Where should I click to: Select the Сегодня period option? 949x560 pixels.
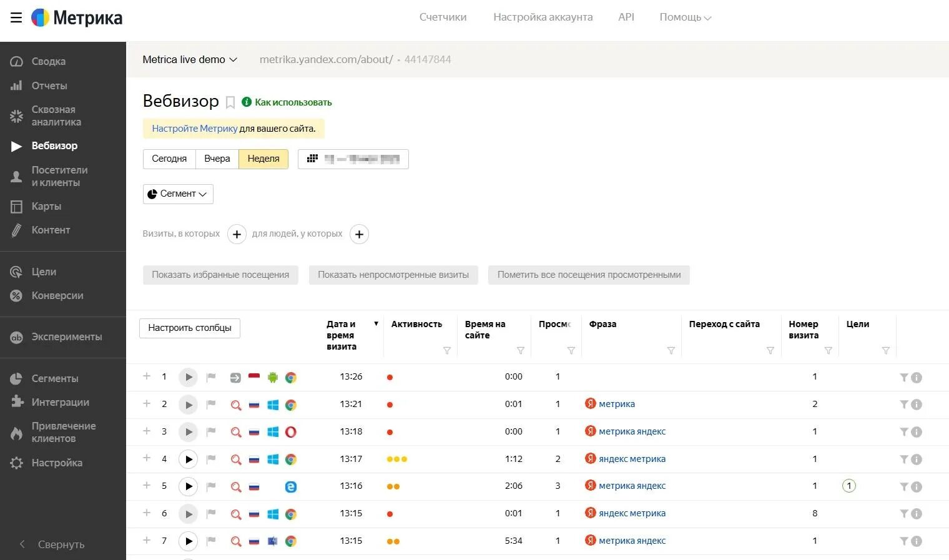pyautogui.click(x=169, y=159)
